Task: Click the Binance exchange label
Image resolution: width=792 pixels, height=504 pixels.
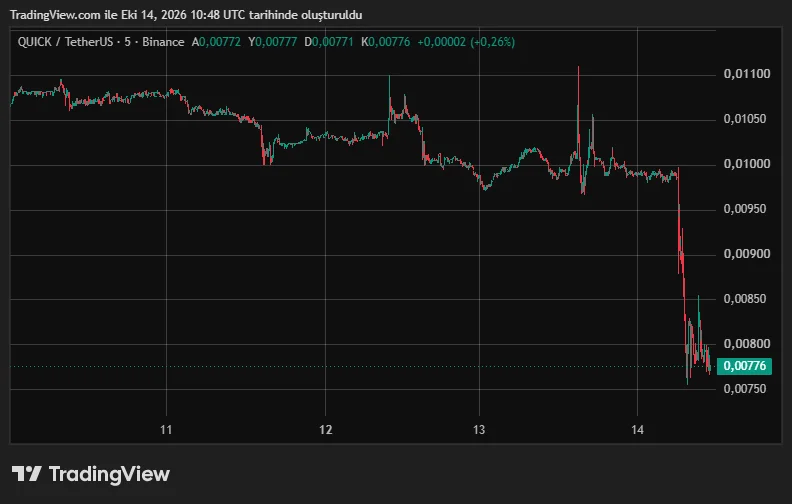Action: coord(163,42)
